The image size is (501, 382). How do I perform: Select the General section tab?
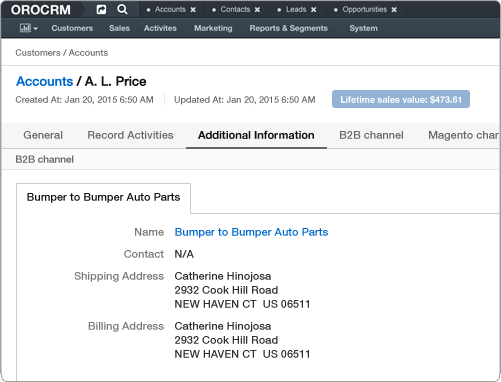tap(43, 135)
